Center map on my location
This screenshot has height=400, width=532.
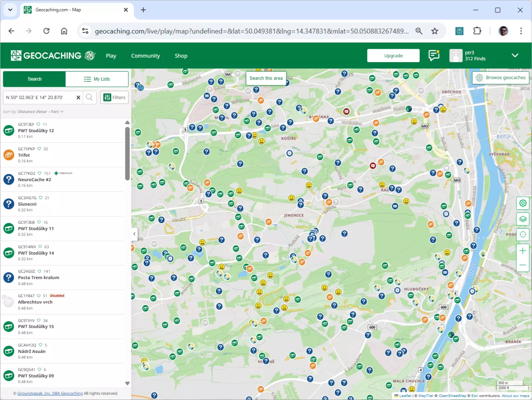[523, 234]
